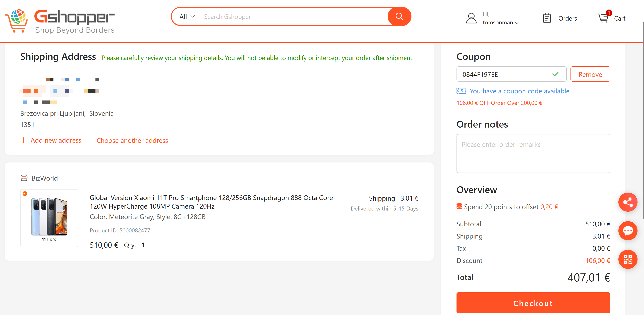Show the floating QR code button
The image size is (644, 315).
pyautogui.click(x=628, y=259)
